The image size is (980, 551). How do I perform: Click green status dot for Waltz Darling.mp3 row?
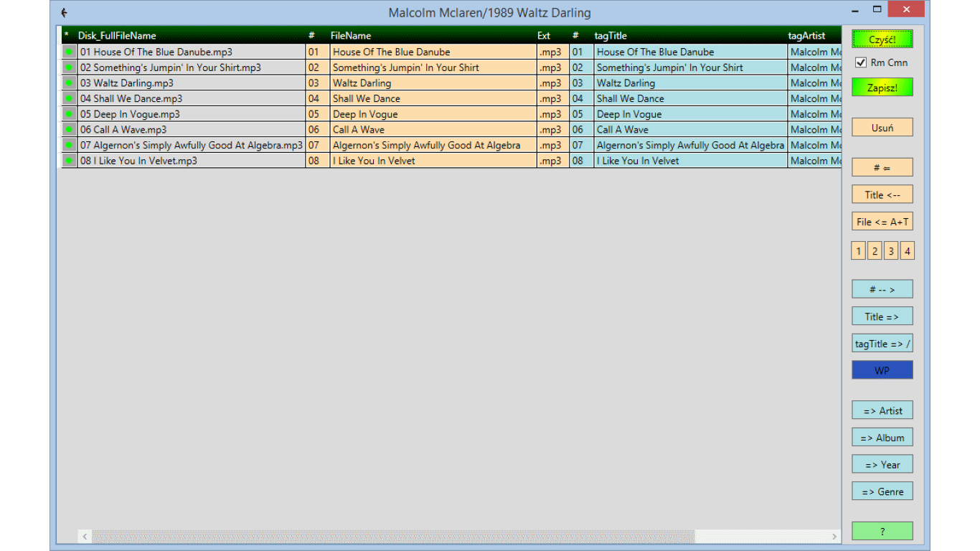[x=69, y=83]
